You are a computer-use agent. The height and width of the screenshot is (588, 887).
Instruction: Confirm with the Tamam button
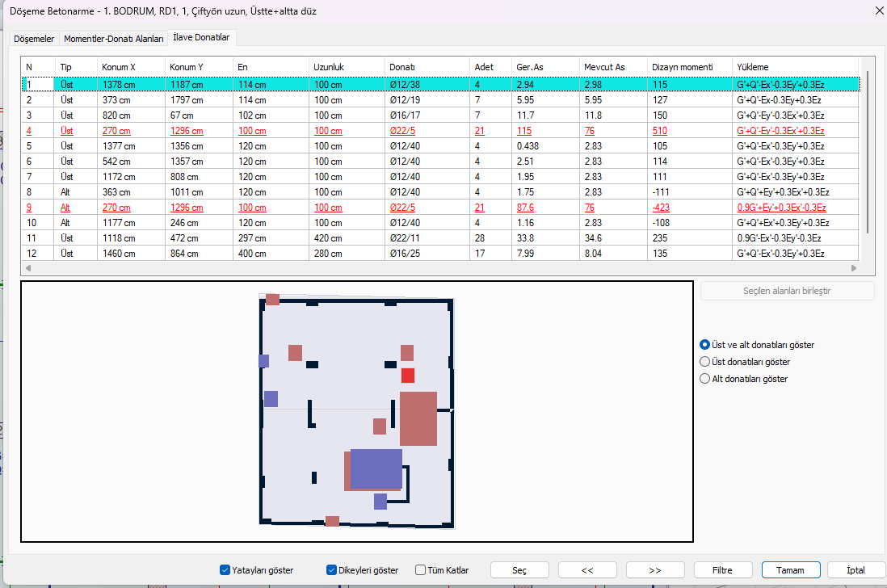790,570
